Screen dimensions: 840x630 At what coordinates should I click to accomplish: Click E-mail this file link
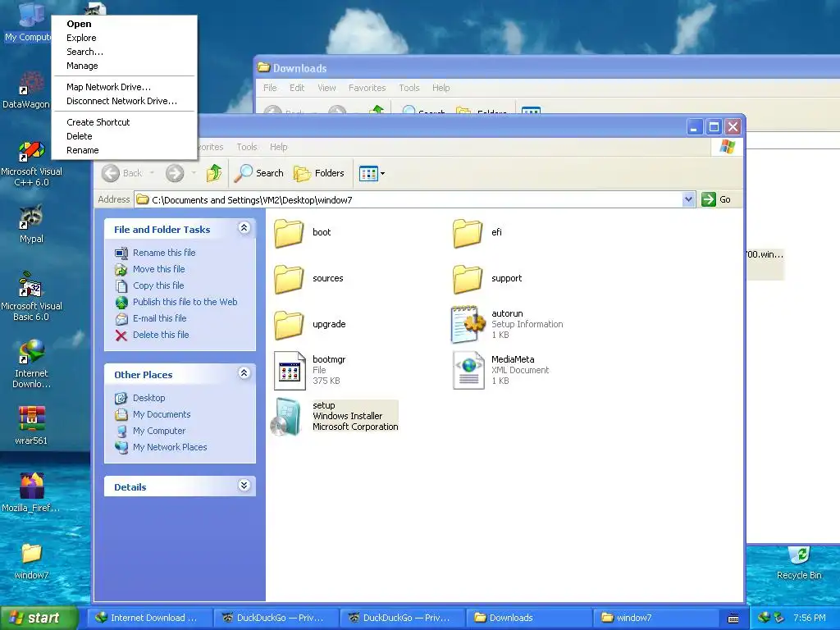[x=160, y=319]
